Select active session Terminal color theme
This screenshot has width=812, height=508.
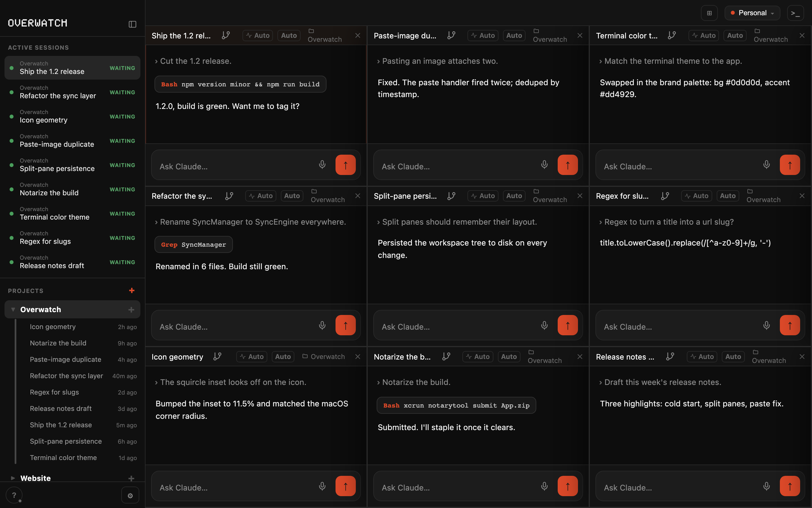click(72, 213)
